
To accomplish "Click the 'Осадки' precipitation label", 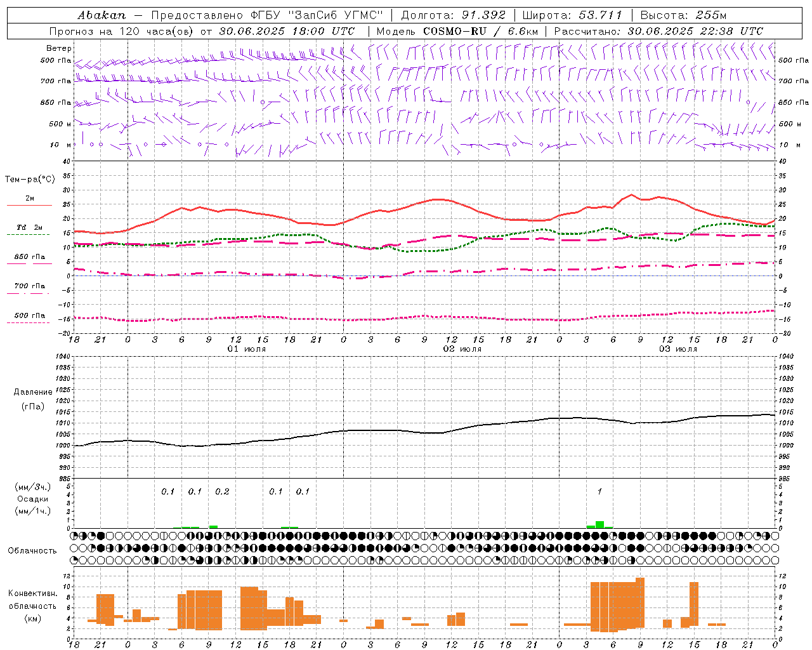I will coord(33,499).
